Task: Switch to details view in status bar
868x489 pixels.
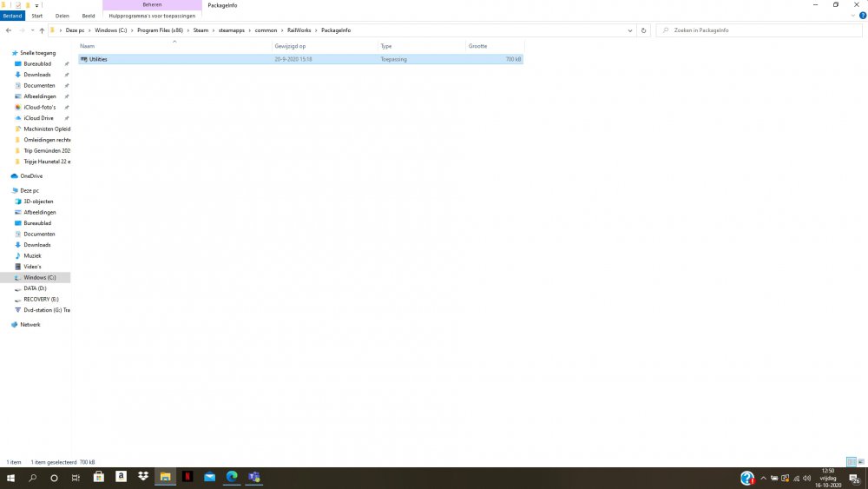Action: click(851, 462)
